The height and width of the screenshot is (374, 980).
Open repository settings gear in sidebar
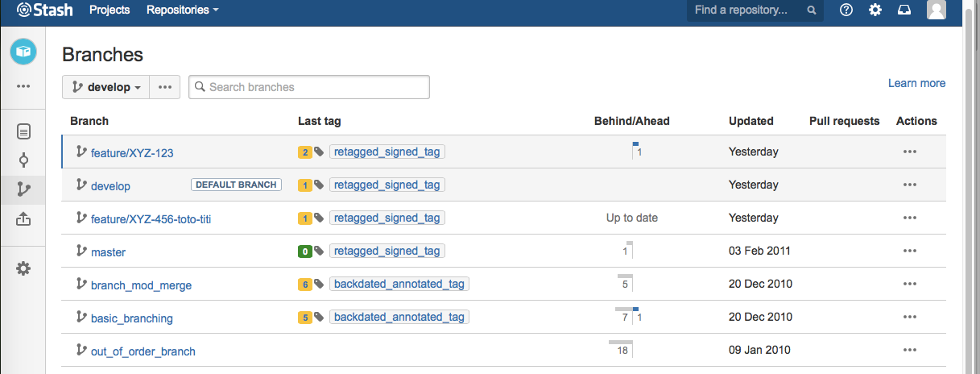[23, 268]
